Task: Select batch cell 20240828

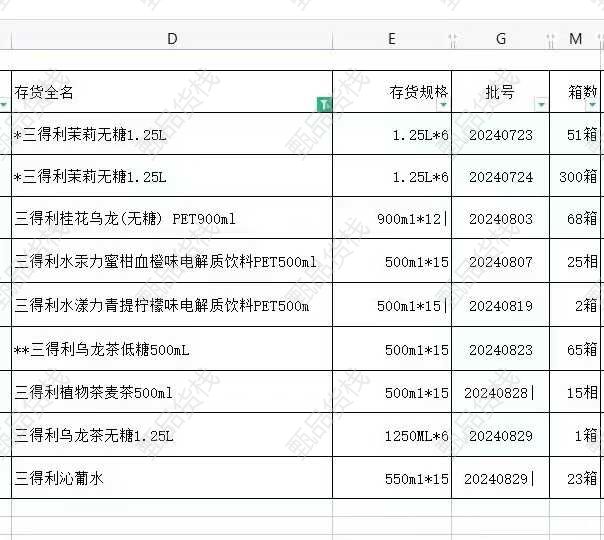Action: pyautogui.click(x=500, y=392)
